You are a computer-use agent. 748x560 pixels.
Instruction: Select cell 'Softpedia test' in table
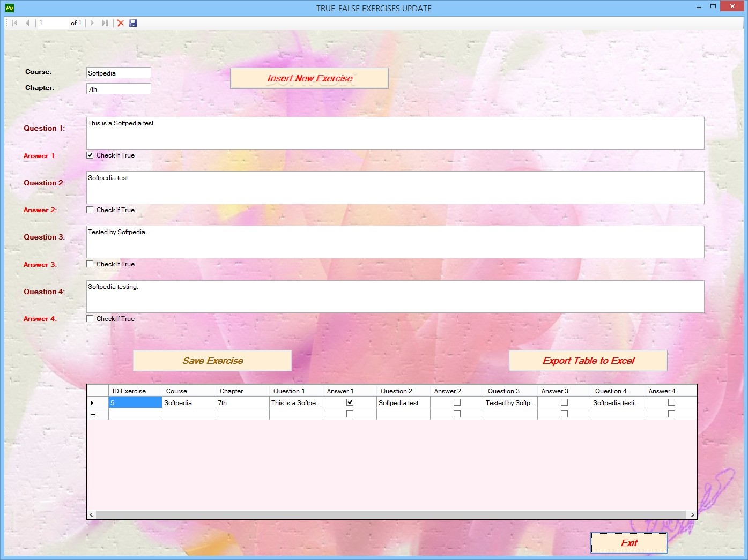[x=403, y=402]
